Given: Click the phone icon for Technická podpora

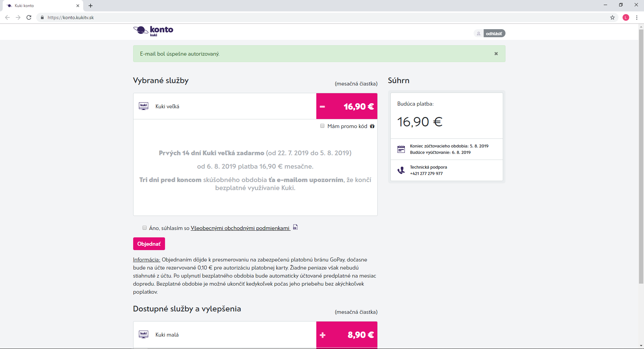Looking at the screenshot, I should point(401,170).
